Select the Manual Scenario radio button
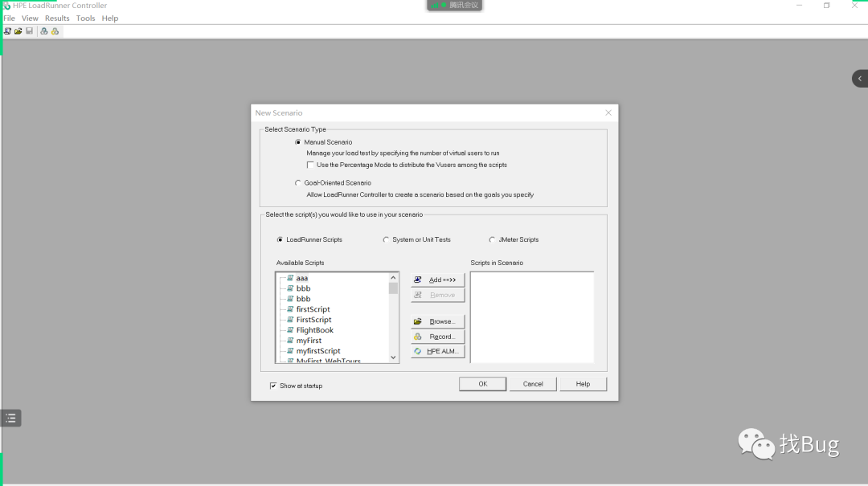 298,142
